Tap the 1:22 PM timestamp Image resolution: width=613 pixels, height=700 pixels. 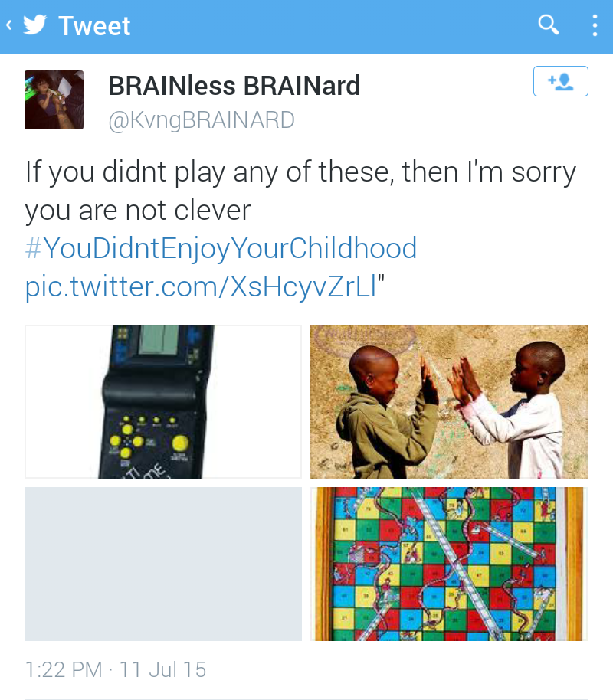coord(64,669)
